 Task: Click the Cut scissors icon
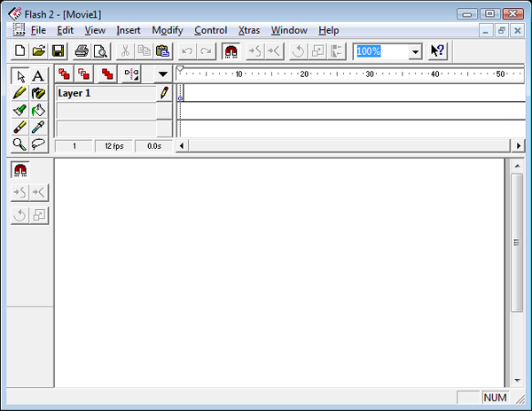click(x=126, y=51)
